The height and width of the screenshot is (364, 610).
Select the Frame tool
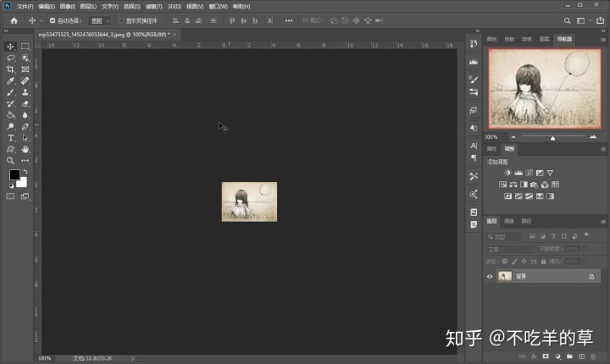[x=25, y=69]
